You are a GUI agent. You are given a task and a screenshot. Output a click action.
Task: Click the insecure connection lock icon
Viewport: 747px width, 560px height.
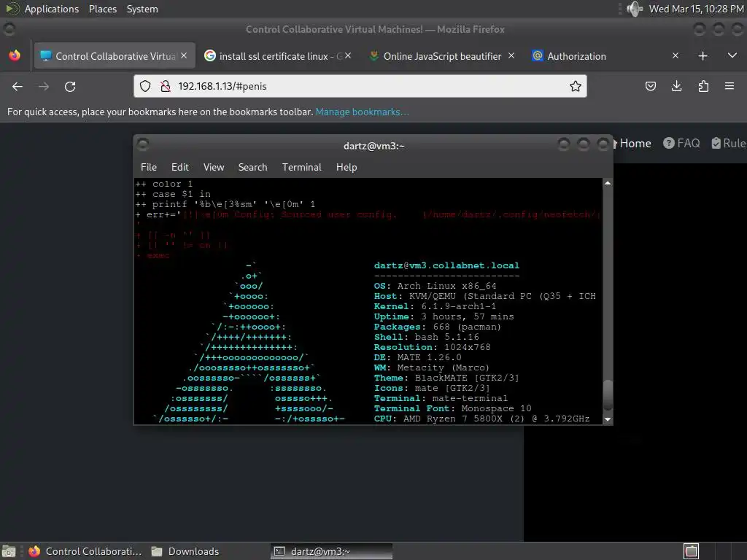(x=166, y=86)
